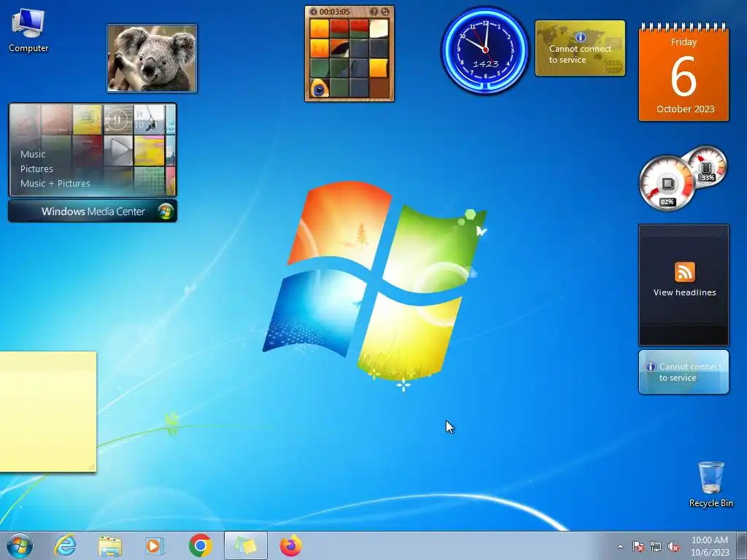Click the CPU usage meter dial
Screen dimensions: 747x560
[x=667, y=183]
